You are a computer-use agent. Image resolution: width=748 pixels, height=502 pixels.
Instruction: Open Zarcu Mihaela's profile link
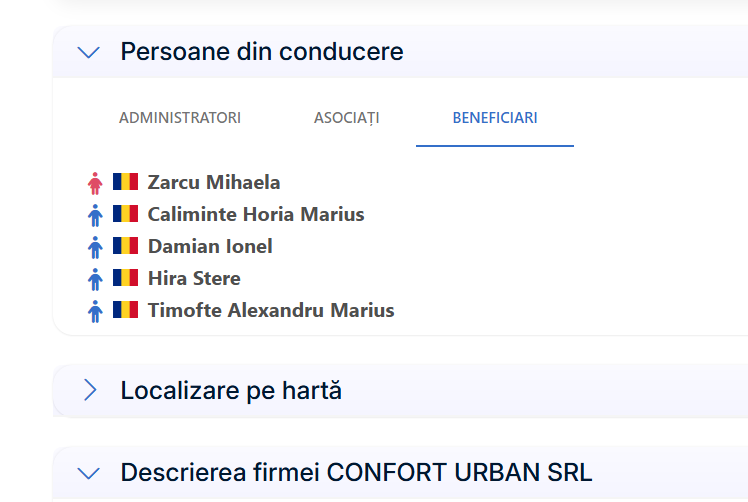pos(214,182)
